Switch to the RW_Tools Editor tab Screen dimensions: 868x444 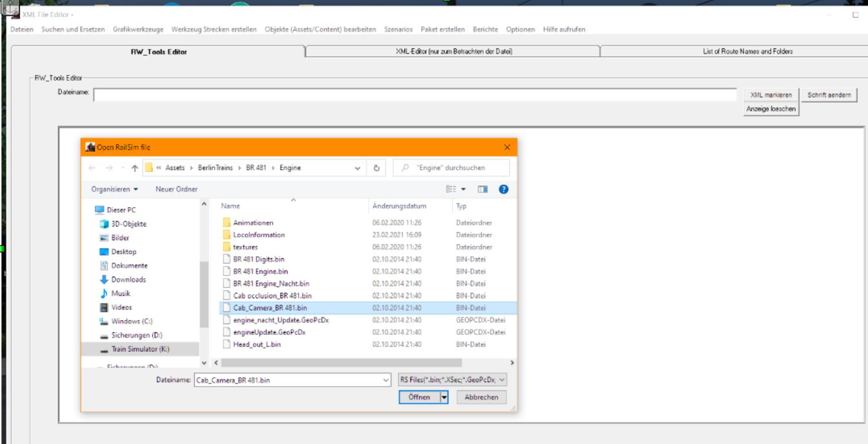[159, 52]
